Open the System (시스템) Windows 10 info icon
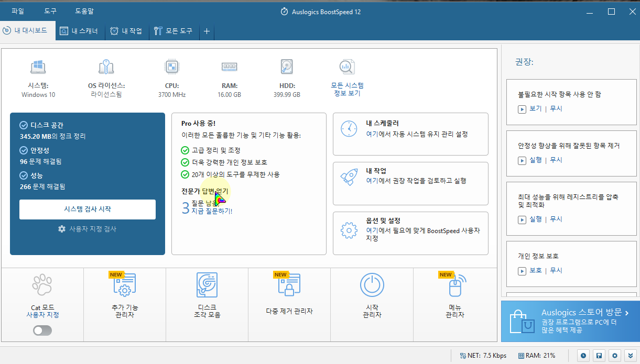This screenshot has width=640, height=364. click(x=38, y=67)
